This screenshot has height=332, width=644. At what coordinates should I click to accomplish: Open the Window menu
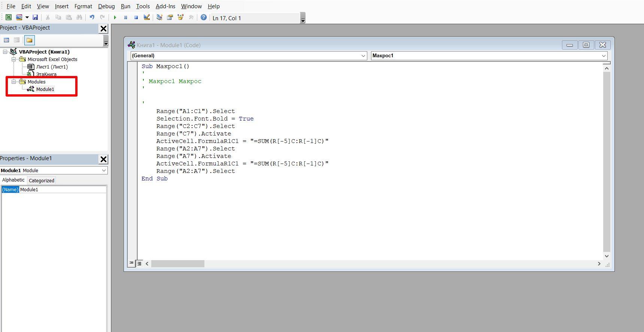click(191, 6)
